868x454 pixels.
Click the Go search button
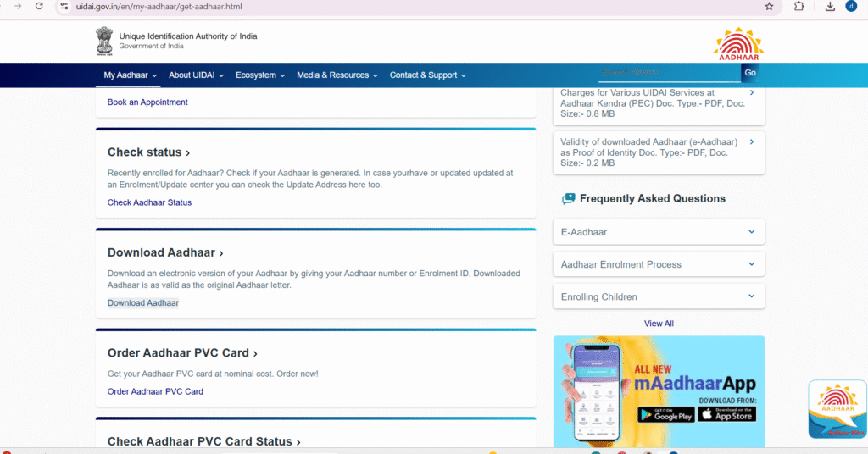750,73
